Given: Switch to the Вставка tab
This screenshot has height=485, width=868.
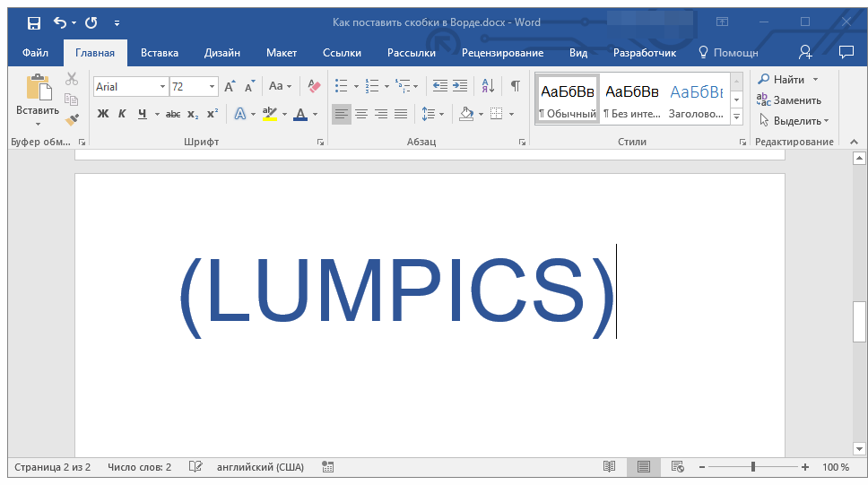Looking at the screenshot, I should pos(160,53).
